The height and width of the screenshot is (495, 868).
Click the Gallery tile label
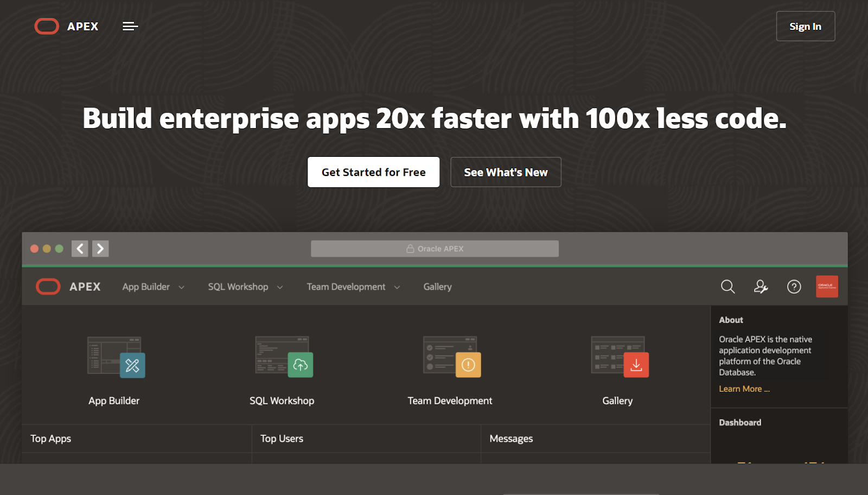tap(617, 401)
